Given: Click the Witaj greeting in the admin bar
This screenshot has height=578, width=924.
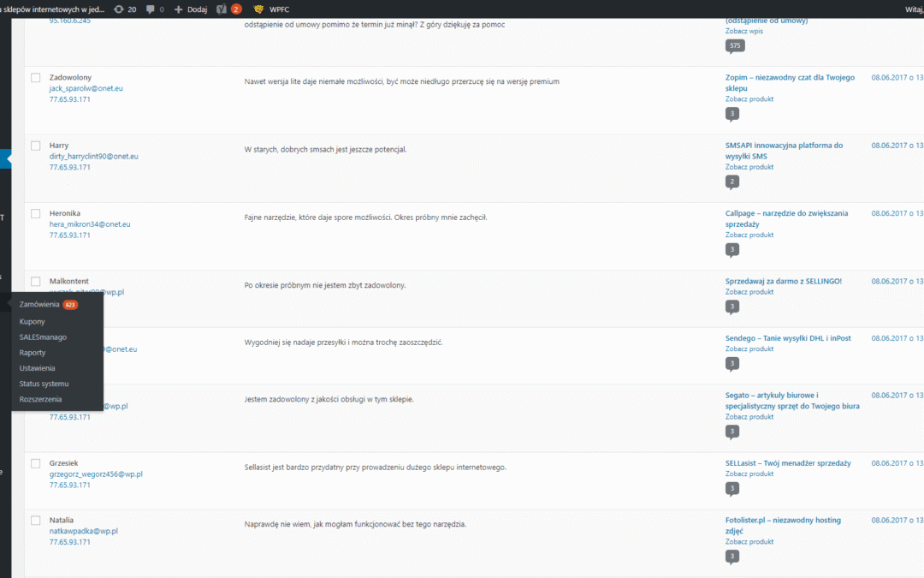Looking at the screenshot, I should point(914,9).
